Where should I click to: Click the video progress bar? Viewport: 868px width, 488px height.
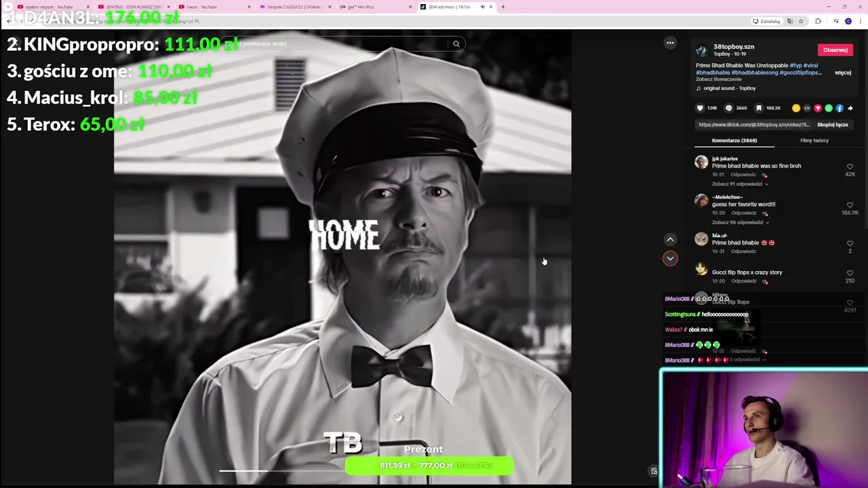click(x=282, y=470)
